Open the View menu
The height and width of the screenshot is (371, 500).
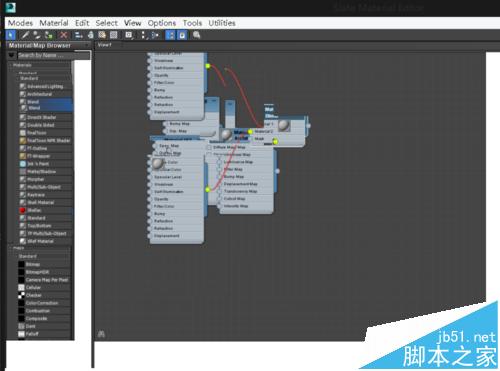point(133,23)
